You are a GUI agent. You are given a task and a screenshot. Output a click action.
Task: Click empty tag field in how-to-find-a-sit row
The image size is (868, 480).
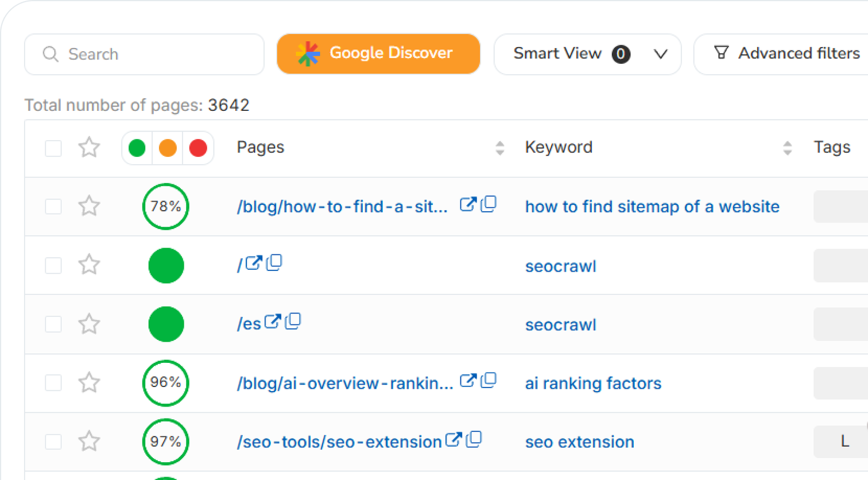point(841,207)
